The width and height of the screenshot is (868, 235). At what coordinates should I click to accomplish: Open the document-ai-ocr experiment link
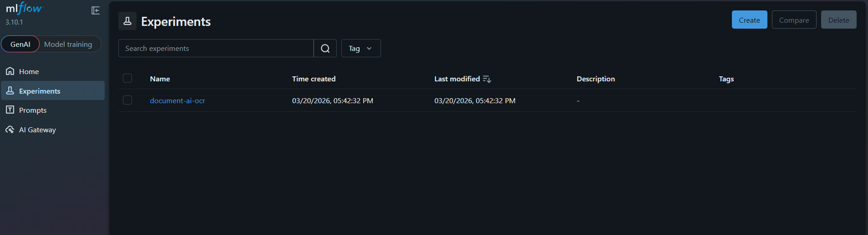click(x=178, y=101)
